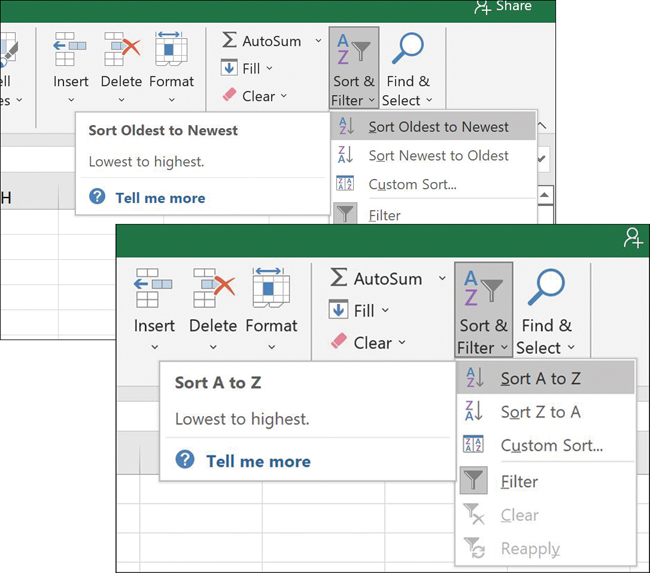Collapse ribbon chevron in back window
The width and height of the screenshot is (650, 573).
(x=542, y=125)
